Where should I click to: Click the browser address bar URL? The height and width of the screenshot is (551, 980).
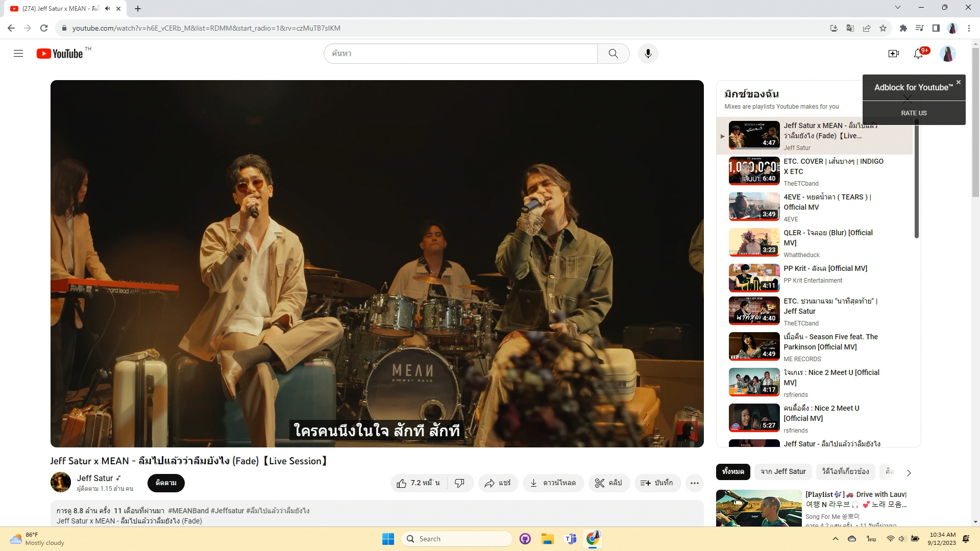pos(206,28)
